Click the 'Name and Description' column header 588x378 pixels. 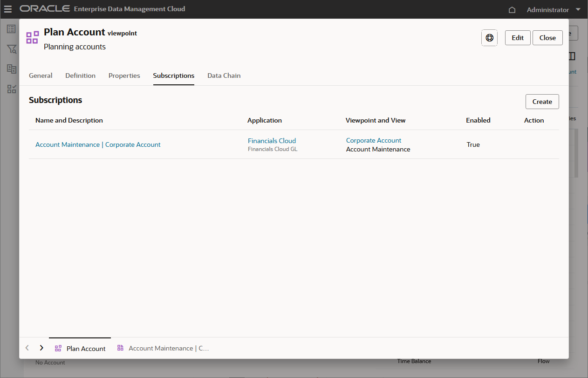pos(69,120)
